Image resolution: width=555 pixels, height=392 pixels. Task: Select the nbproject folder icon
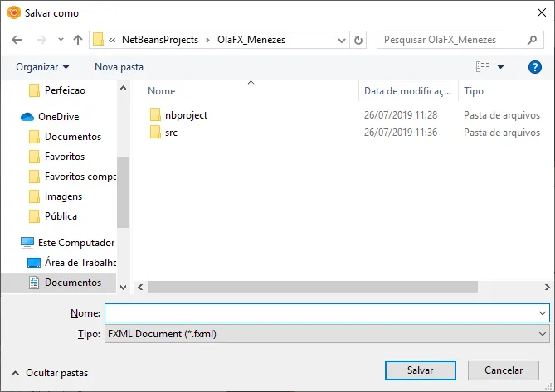[x=155, y=115]
